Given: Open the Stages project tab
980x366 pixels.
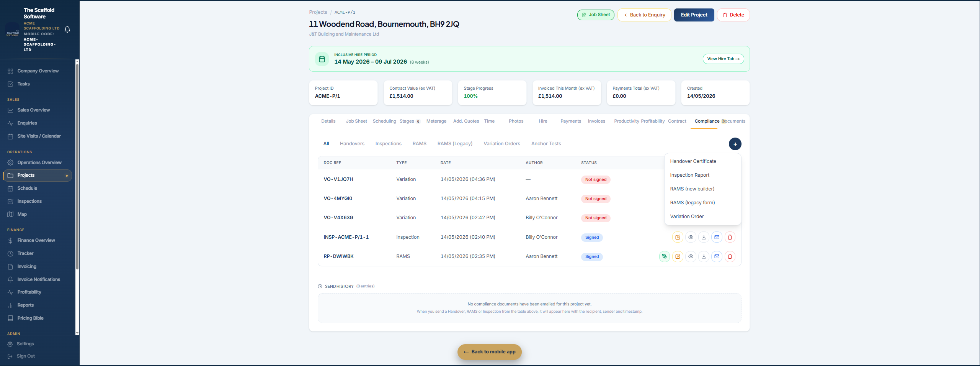Looking at the screenshot, I should (410, 121).
